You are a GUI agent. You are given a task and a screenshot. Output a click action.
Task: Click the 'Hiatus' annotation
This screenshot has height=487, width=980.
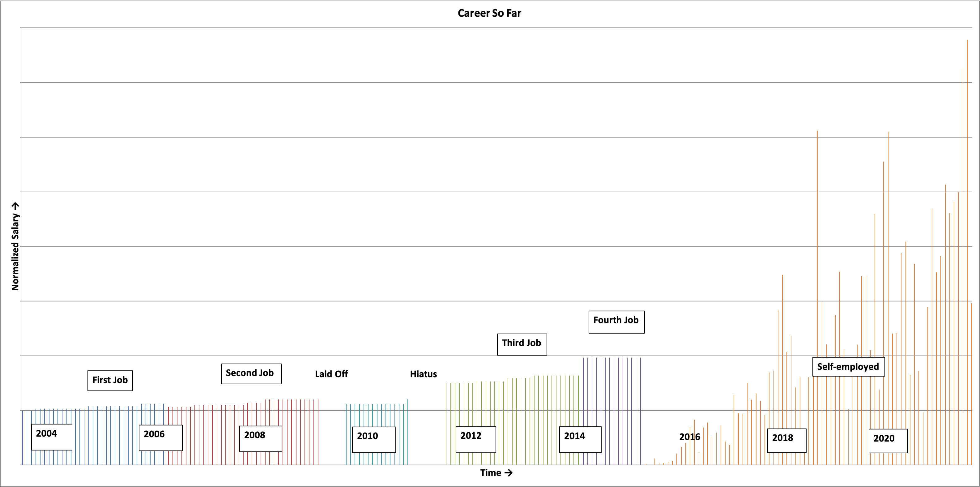tap(424, 374)
